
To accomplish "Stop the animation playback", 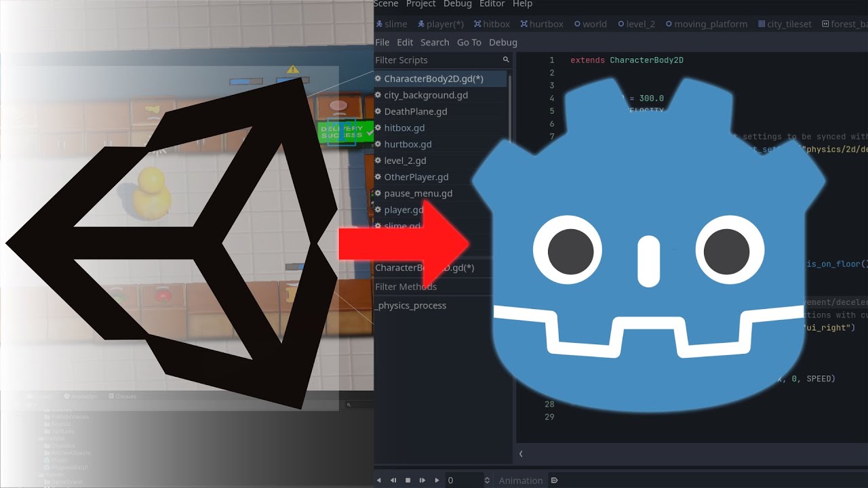I will pyautogui.click(x=408, y=481).
